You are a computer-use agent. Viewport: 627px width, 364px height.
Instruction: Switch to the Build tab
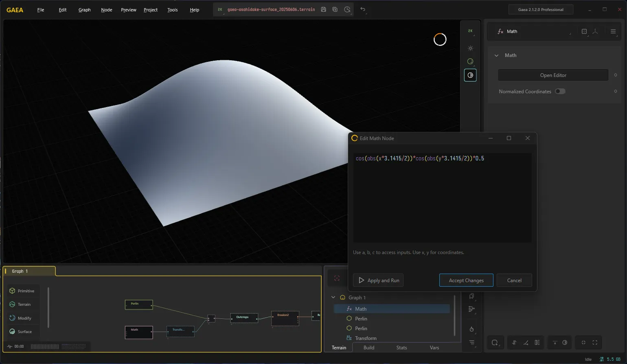(369, 348)
